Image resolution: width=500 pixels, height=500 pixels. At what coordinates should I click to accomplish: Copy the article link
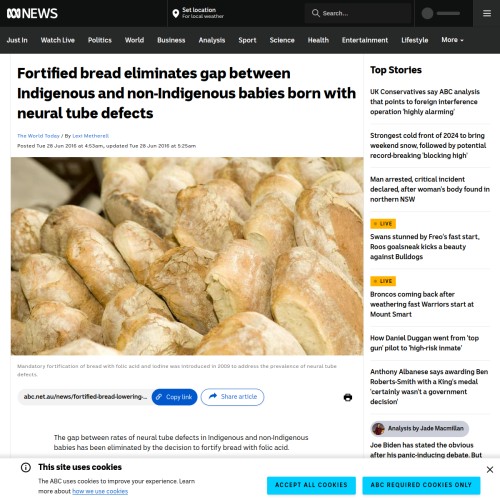point(174,397)
